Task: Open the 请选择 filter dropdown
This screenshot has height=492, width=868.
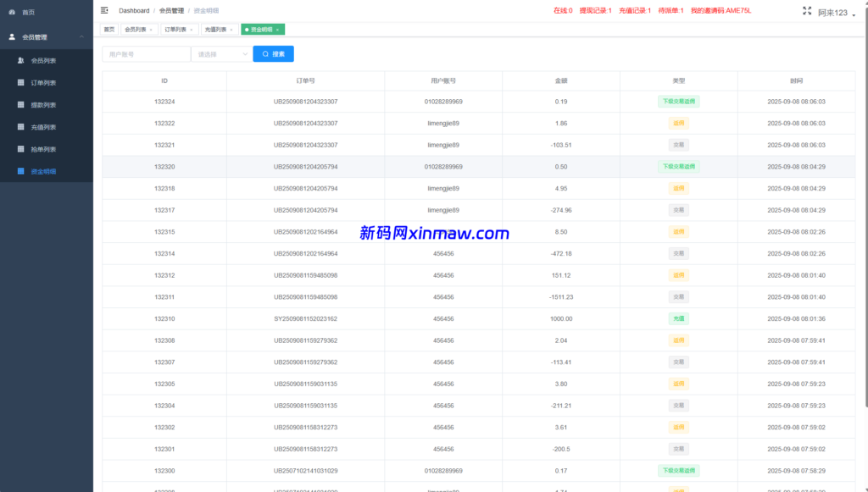Action: pos(220,53)
